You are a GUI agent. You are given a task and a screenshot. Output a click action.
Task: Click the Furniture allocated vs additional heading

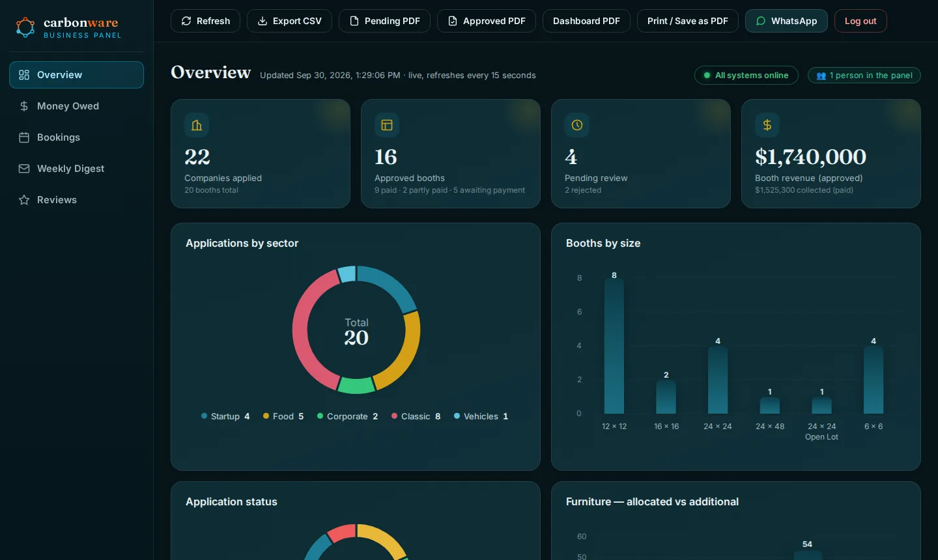[x=652, y=501]
